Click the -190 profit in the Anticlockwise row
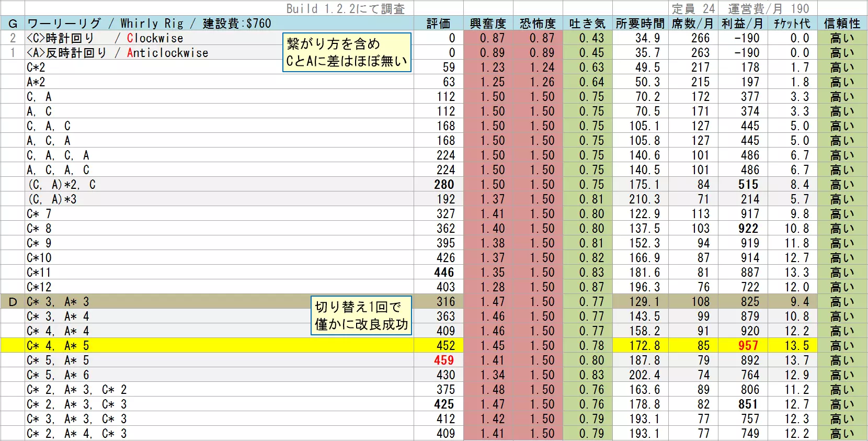868x441 pixels. (747, 53)
